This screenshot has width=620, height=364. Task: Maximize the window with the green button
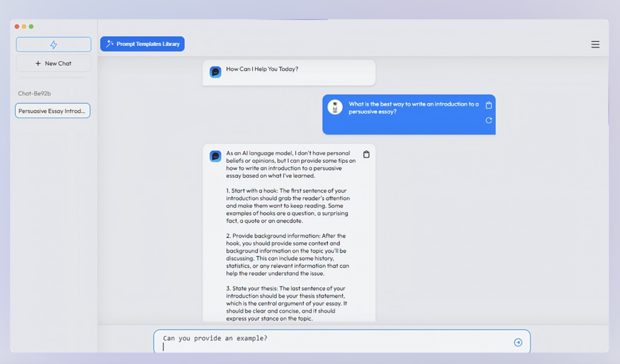[31, 27]
